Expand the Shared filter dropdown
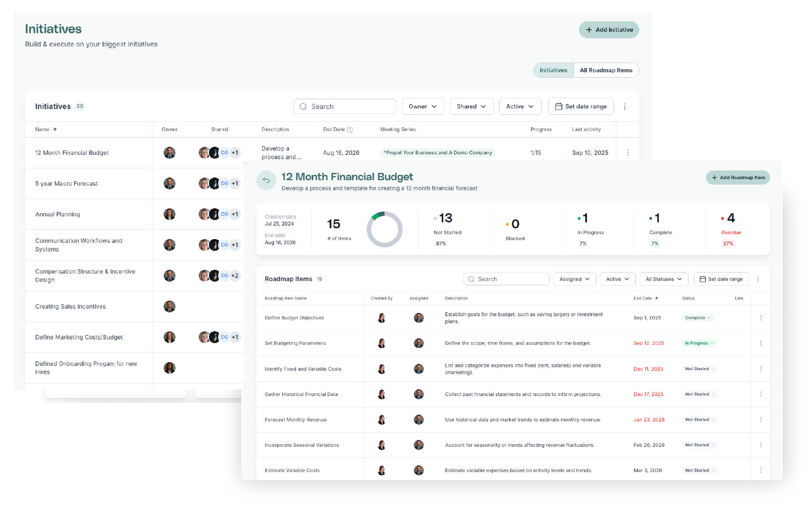 pos(471,107)
